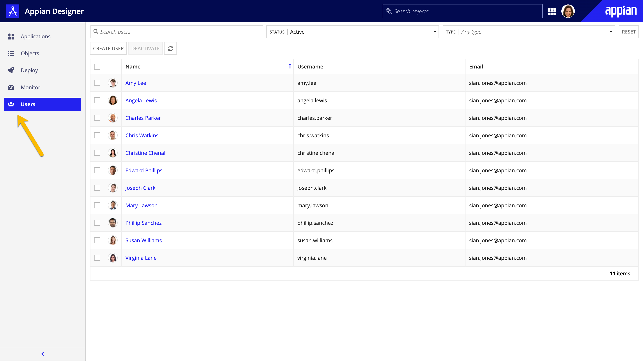
Task: Open the Joseph Clark user link
Action: pos(141,188)
